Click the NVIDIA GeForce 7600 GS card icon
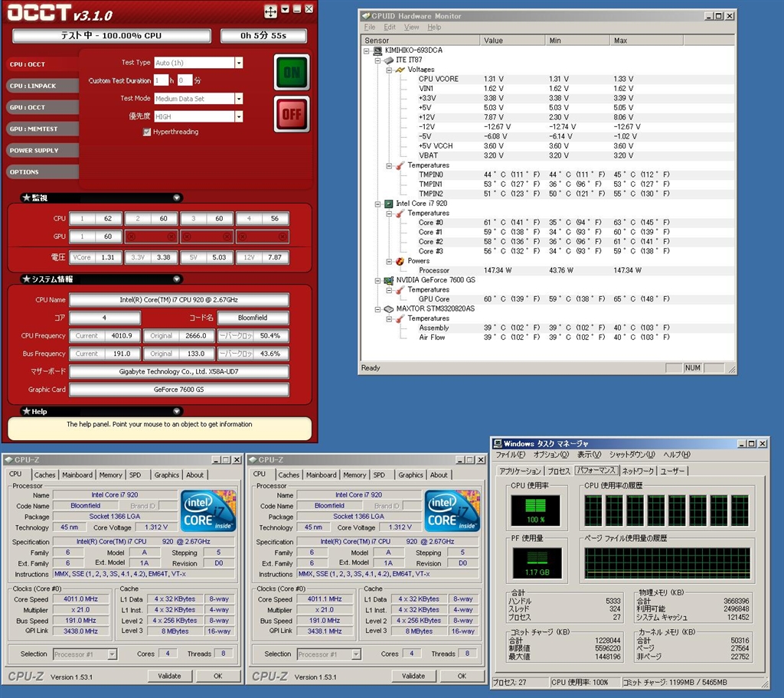 [x=388, y=280]
